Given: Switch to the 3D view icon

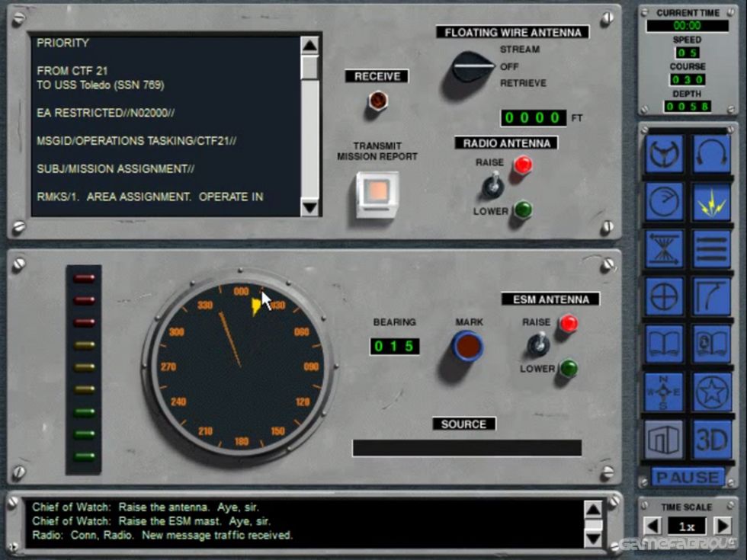Looking at the screenshot, I should tap(712, 440).
